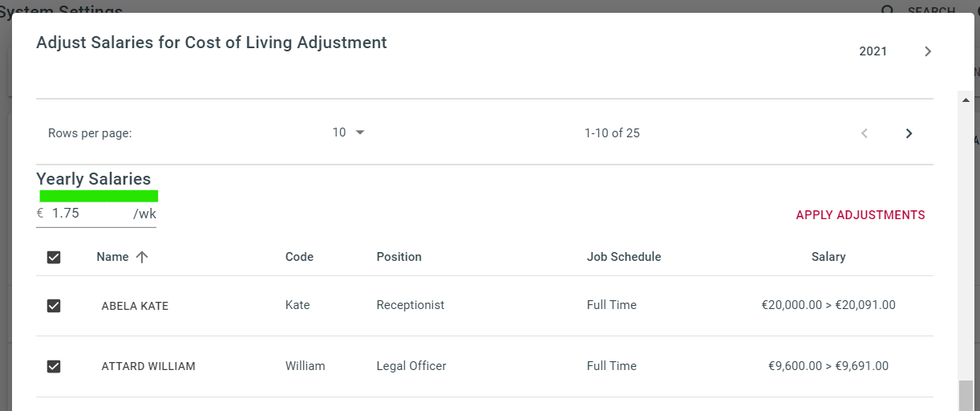Click the 2021 year label
The width and height of the screenshot is (980, 411).
point(873,51)
